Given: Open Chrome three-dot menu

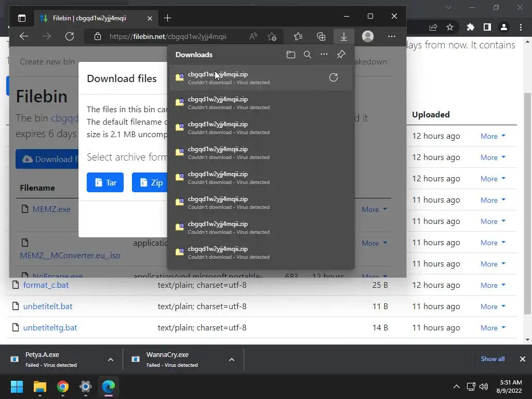Looking at the screenshot, I should [x=521, y=27].
